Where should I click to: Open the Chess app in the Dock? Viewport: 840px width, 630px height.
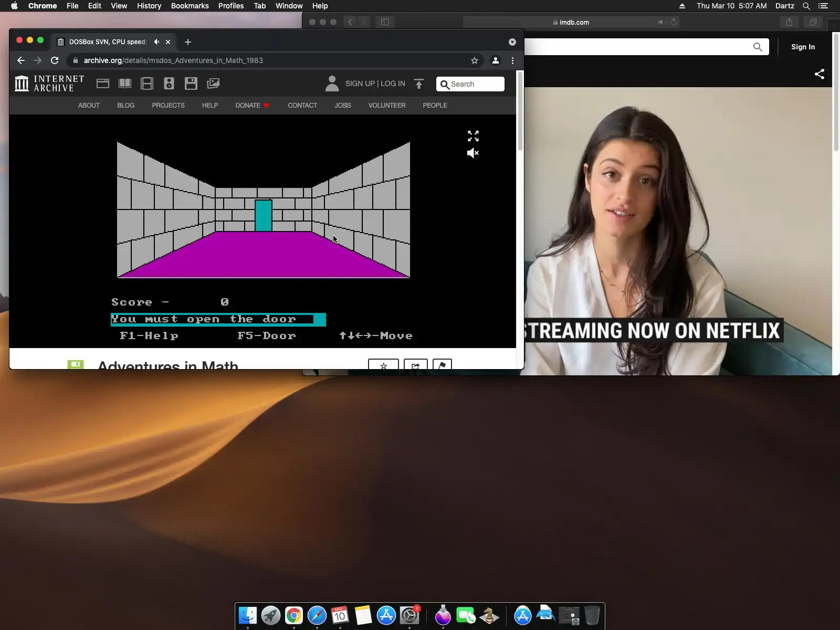[x=489, y=615]
